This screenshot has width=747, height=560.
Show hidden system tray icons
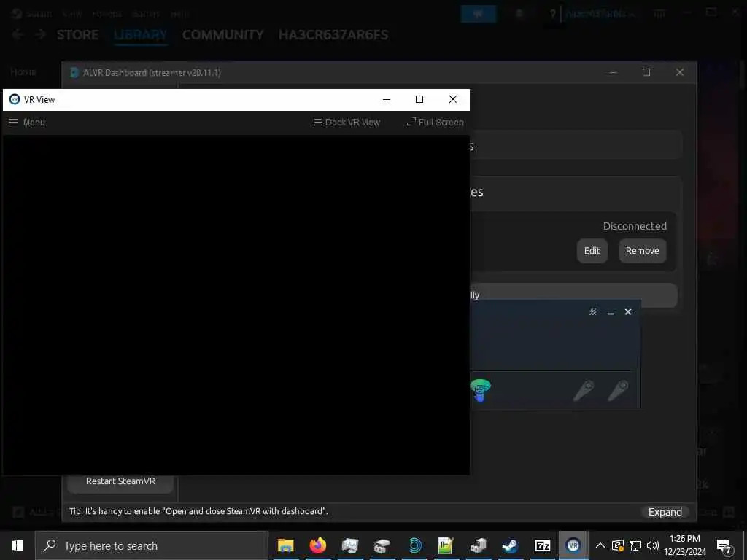(601, 545)
